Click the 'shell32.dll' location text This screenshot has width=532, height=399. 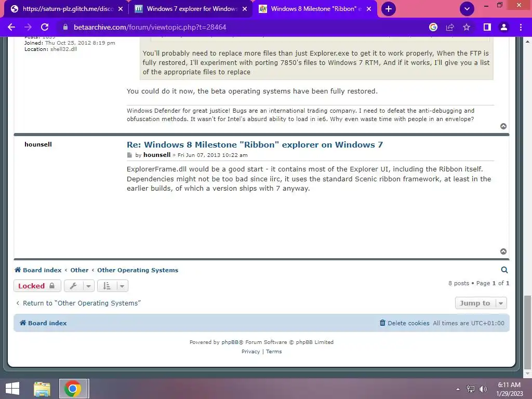(64, 49)
